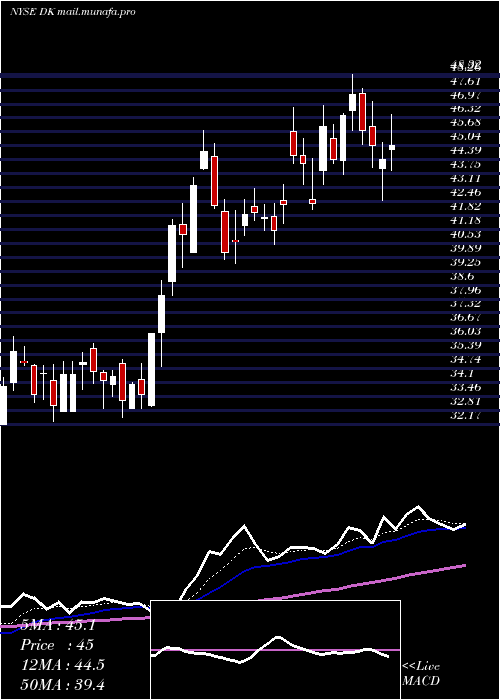Click the 33.46 price axis label
The width and height of the screenshot is (500, 700).
[466, 387]
